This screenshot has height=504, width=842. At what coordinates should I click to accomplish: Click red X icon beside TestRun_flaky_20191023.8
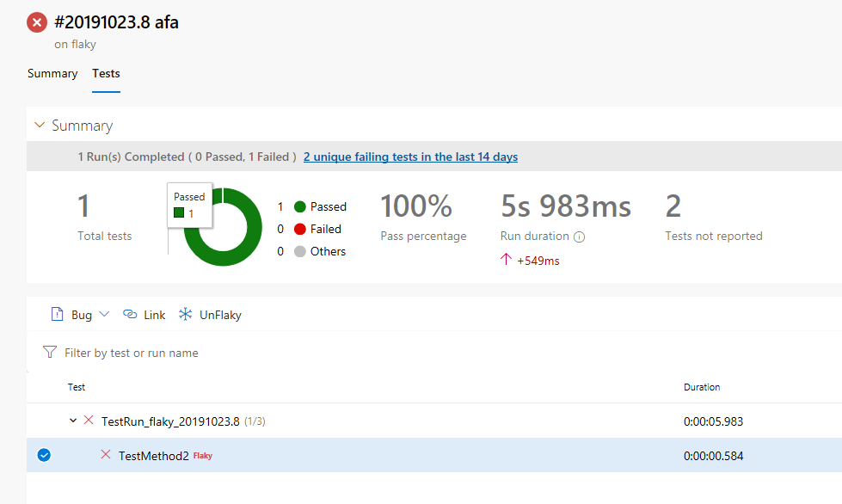pyautogui.click(x=89, y=420)
